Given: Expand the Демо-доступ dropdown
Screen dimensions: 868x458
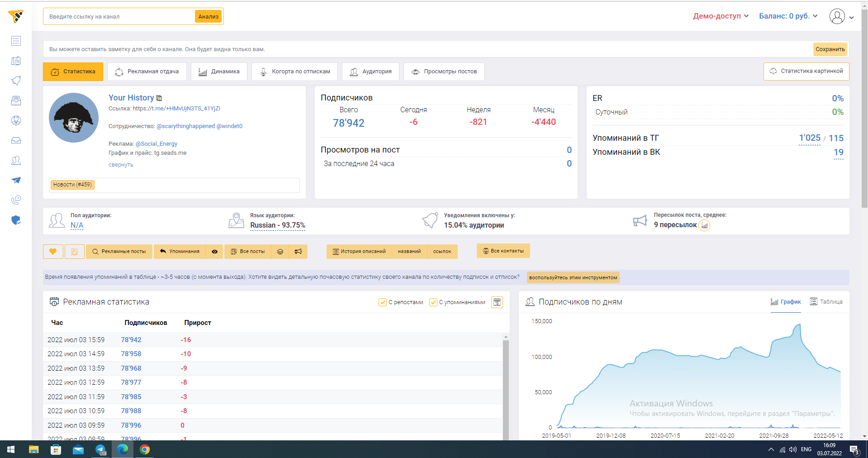Looking at the screenshot, I should tap(721, 16).
